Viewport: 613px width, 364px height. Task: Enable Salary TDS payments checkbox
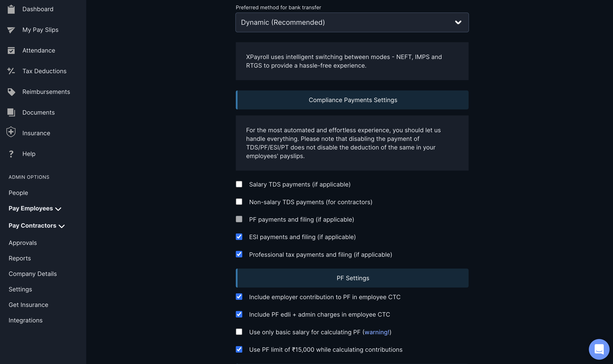click(x=239, y=184)
